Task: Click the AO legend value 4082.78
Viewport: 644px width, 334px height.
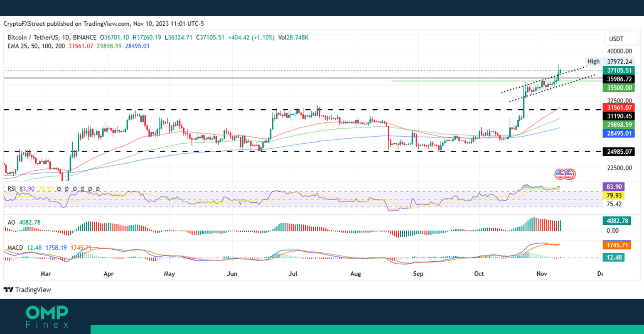Action: point(29,222)
